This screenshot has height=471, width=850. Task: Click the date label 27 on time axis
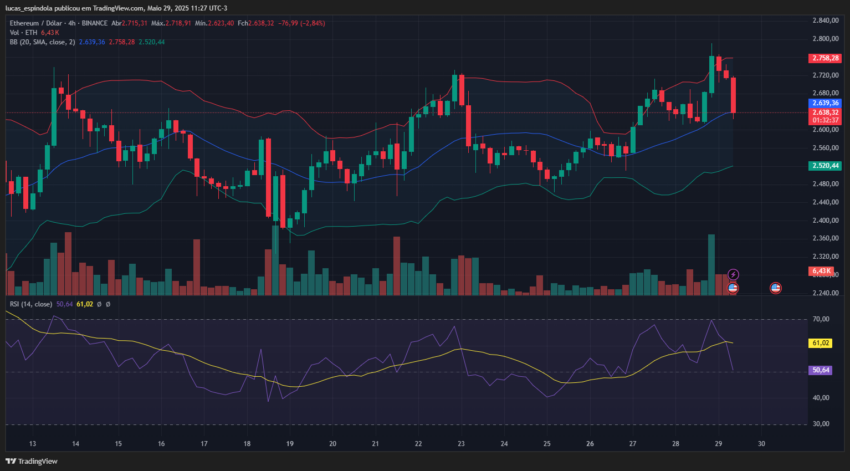pos(633,443)
